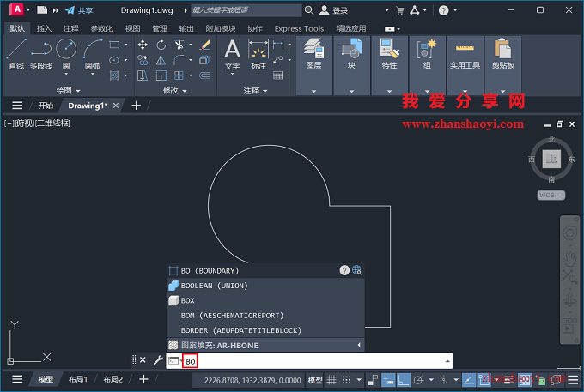The image size is (584, 392).
Task: Click the 共享 Share button
Action: point(79,10)
